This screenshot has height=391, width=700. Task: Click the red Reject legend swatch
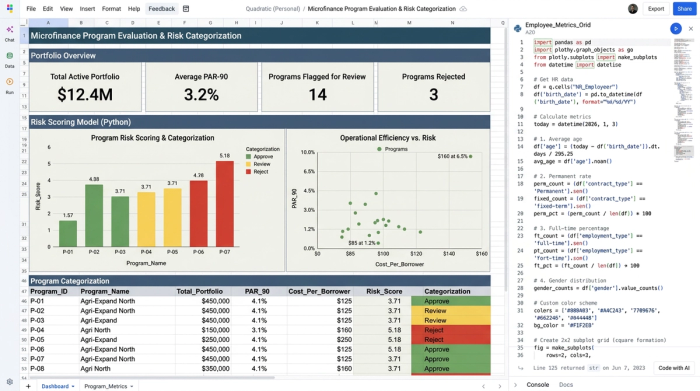[248, 172]
